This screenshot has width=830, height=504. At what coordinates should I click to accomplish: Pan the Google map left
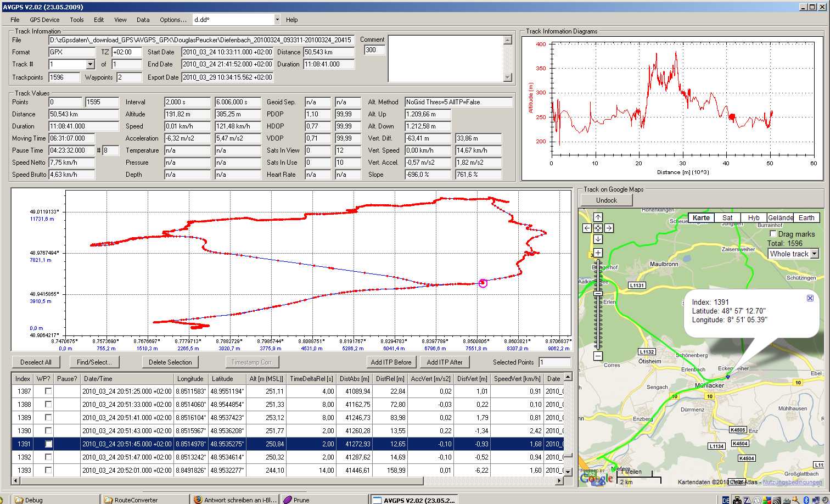click(x=587, y=228)
